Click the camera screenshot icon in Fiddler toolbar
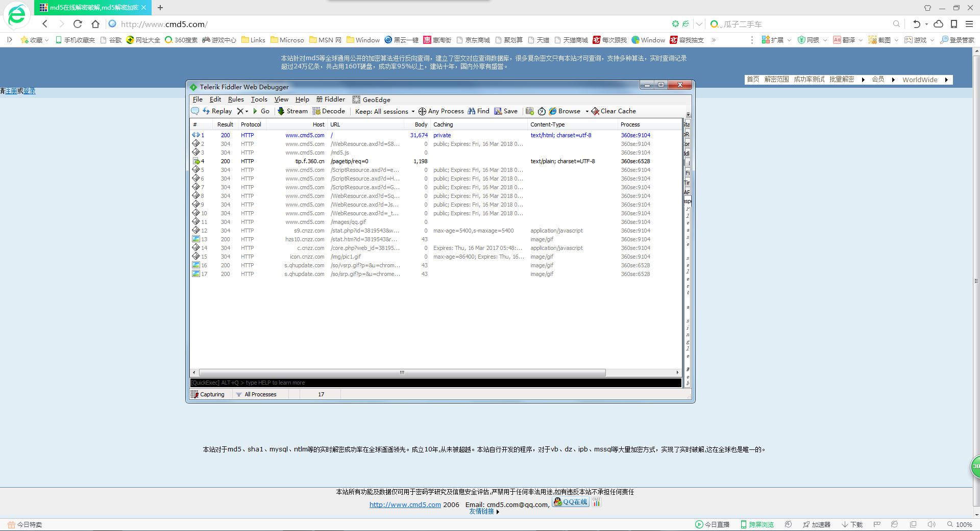This screenshot has width=980, height=531. tap(530, 111)
